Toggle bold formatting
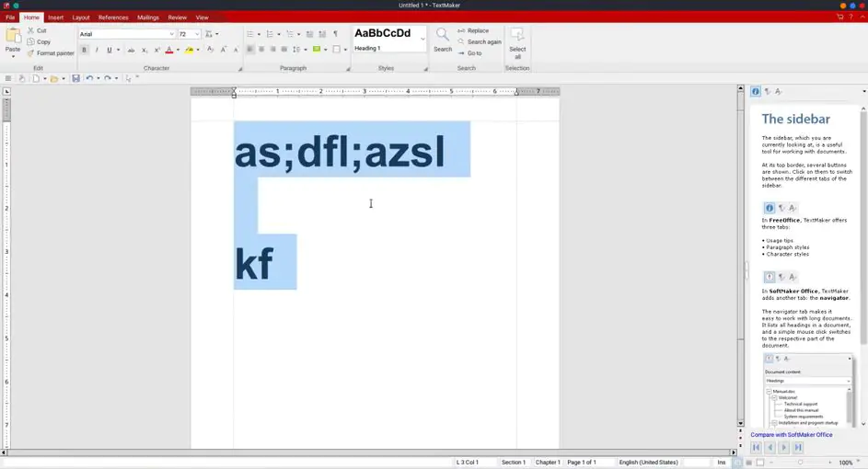Screen dimensions: 868x469 (84, 50)
